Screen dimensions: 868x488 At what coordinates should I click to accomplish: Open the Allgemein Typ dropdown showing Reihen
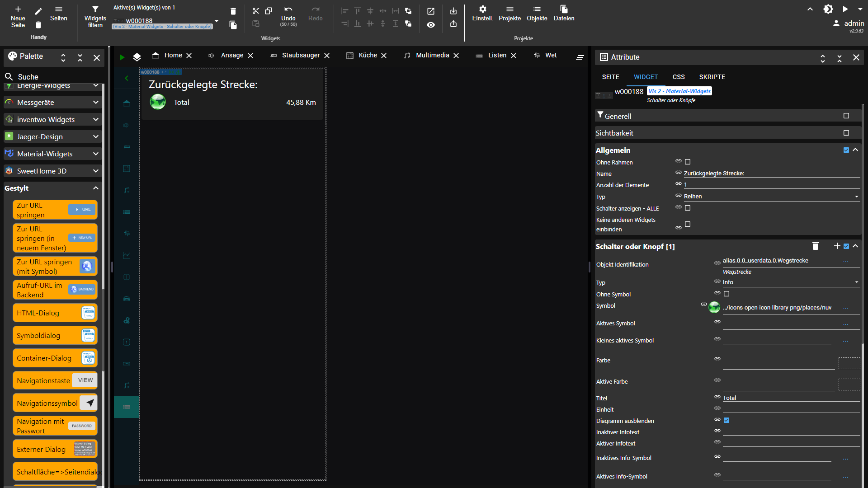tap(772, 196)
